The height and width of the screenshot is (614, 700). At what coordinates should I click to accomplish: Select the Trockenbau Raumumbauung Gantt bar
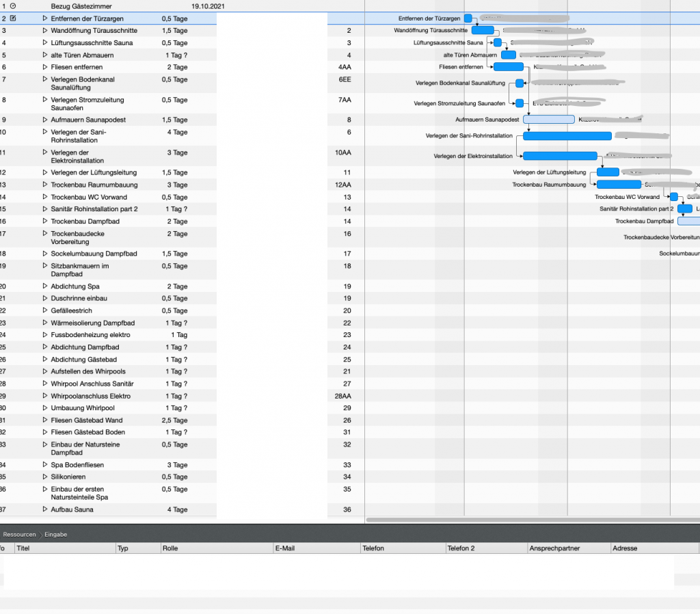point(619,185)
